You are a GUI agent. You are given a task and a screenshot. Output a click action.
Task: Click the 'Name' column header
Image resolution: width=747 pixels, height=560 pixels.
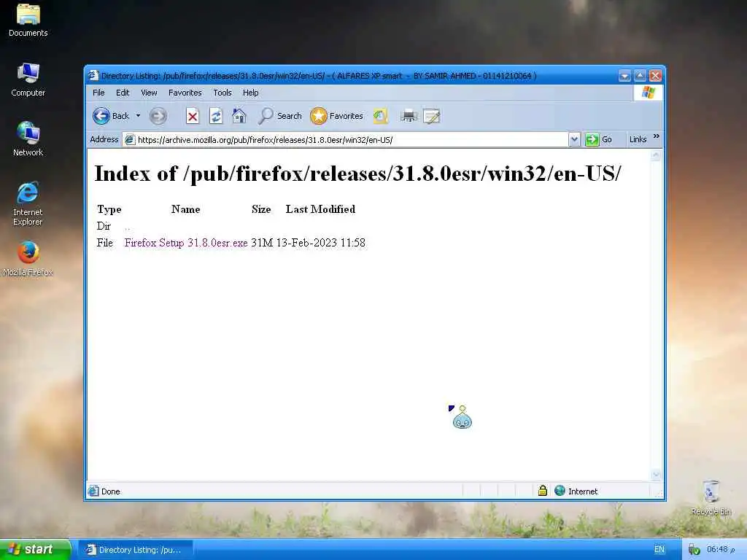click(x=186, y=209)
